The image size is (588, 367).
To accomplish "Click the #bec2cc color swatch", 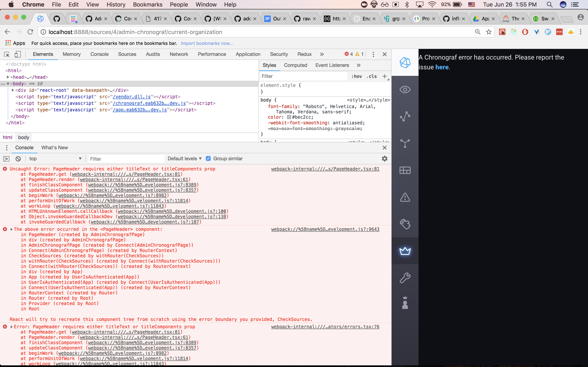I will pos(289,117).
